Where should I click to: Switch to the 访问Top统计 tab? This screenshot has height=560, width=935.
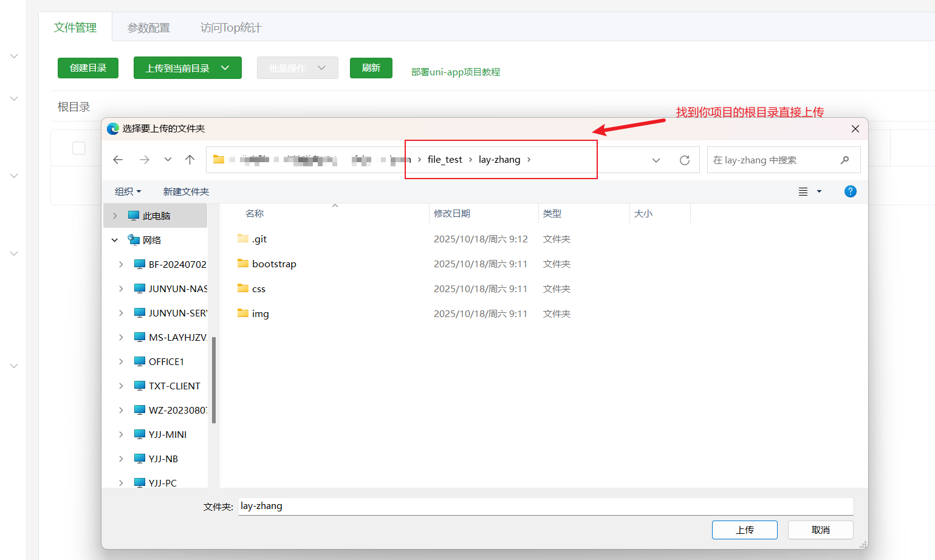pyautogui.click(x=230, y=27)
